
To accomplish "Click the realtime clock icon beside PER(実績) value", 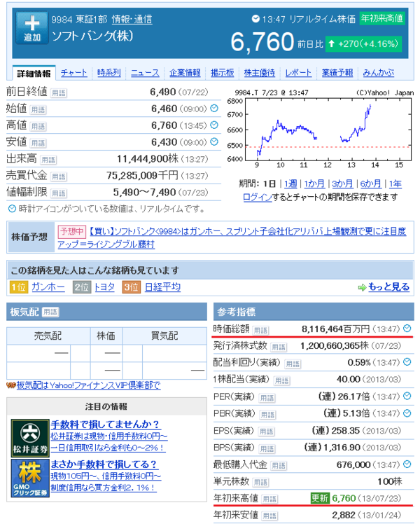I will tap(407, 396).
